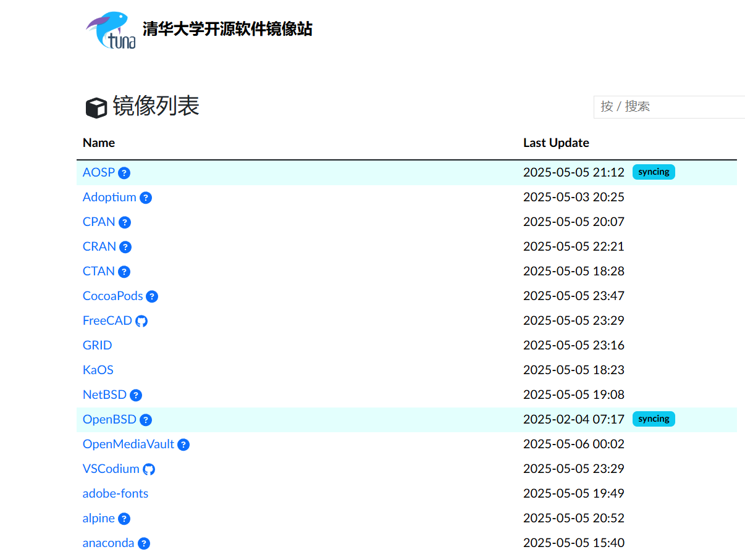
Task: Open the OpenBSD help icon
Action: pos(146,420)
